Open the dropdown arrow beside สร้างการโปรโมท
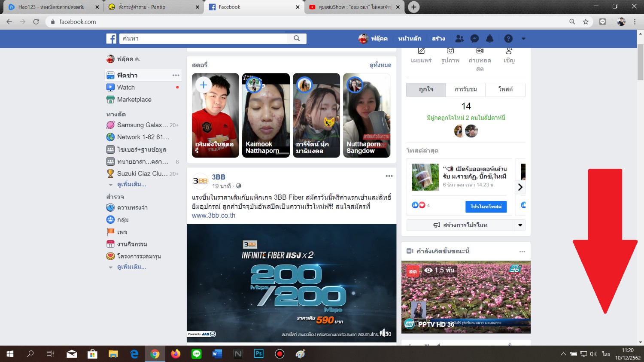Viewport: 644px width, 362px height. tap(520, 225)
